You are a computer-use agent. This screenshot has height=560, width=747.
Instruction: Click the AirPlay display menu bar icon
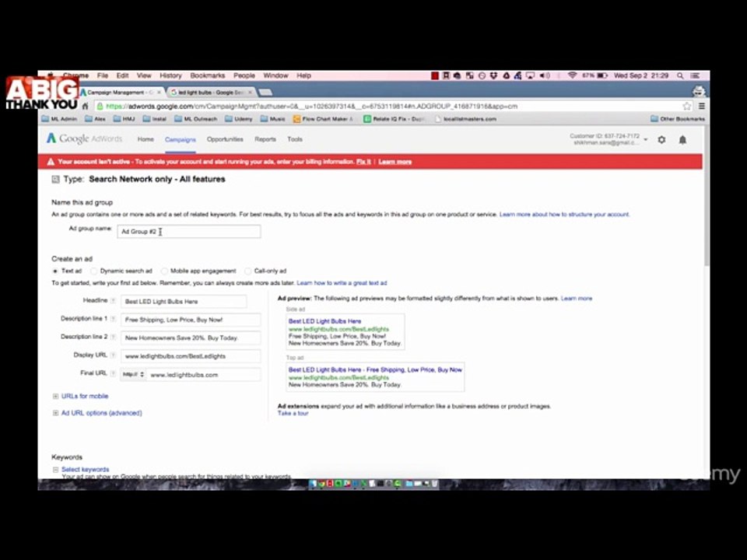pyautogui.click(x=530, y=75)
